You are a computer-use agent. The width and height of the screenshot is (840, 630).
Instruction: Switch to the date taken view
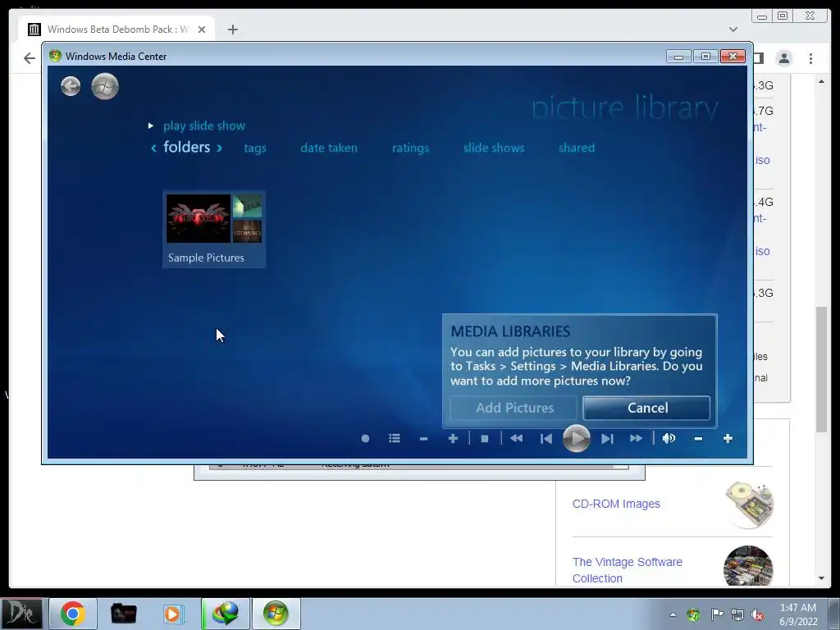click(x=328, y=148)
